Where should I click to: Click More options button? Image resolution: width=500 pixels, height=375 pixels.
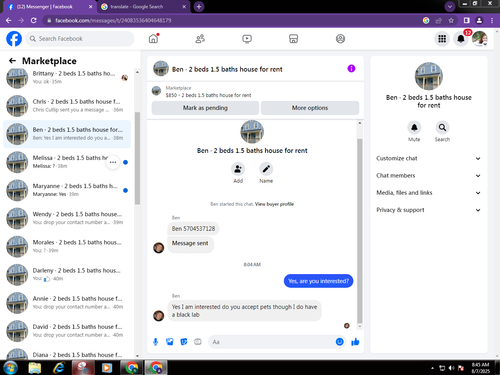coord(310,108)
